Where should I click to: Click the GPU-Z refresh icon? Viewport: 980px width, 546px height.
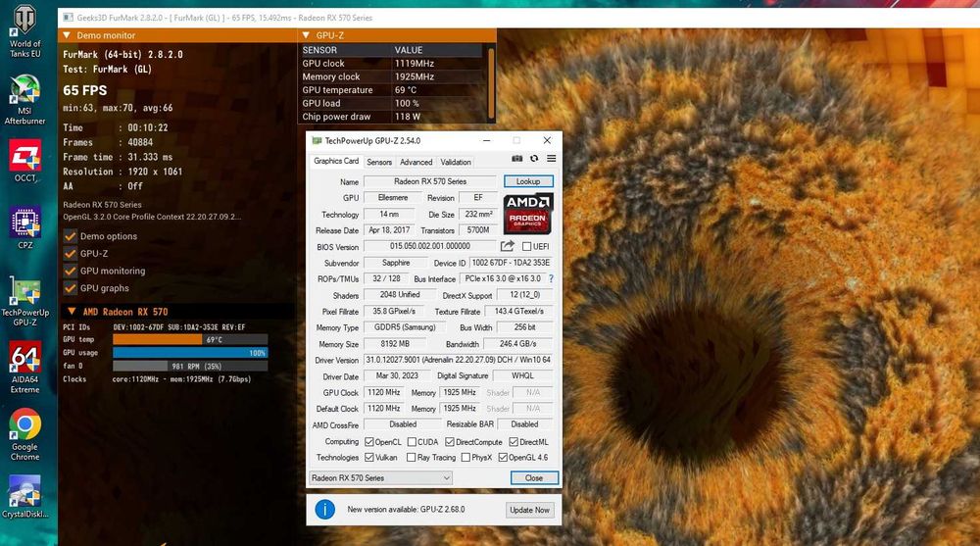(534, 159)
